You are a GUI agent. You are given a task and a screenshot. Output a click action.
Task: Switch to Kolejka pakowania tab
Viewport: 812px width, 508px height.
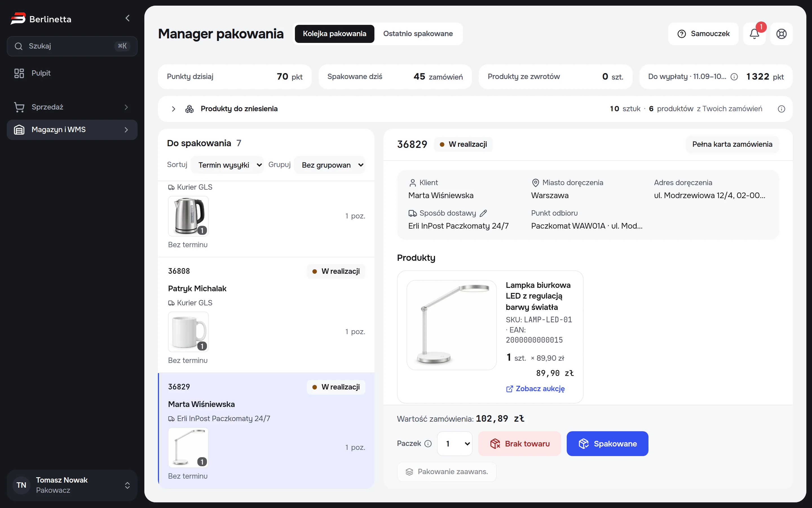pyautogui.click(x=335, y=34)
